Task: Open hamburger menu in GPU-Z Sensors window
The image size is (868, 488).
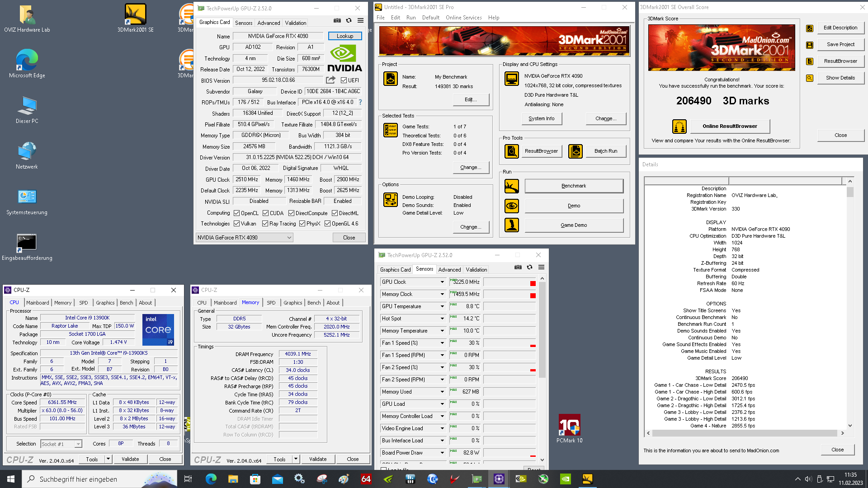Action: coord(541,267)
